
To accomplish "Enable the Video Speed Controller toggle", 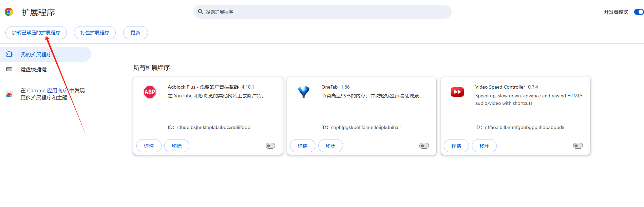I will tap(578, 146).
